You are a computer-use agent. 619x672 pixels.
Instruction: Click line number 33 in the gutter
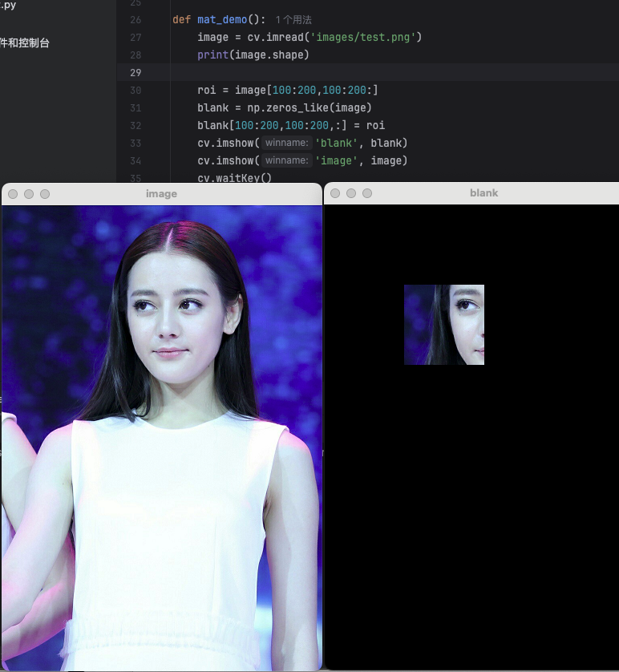(x=136, y=144)
